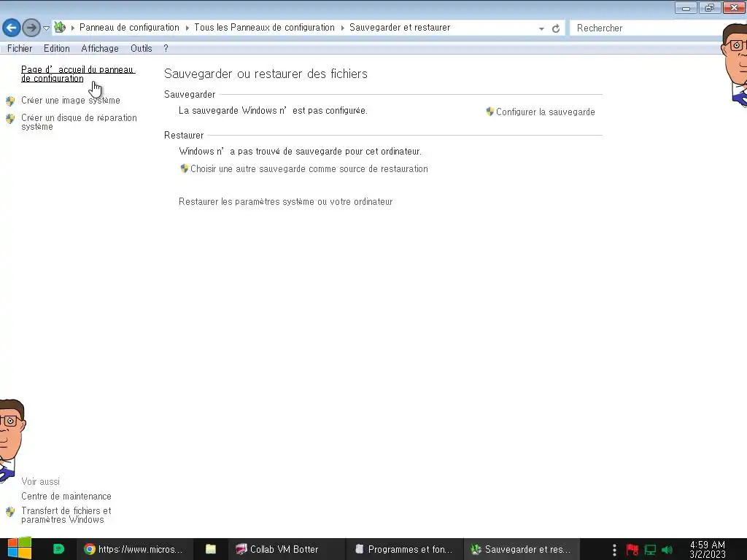Refresh the Sauvegarder et restaurer page
747x560 pixels.
click(555, 28)
